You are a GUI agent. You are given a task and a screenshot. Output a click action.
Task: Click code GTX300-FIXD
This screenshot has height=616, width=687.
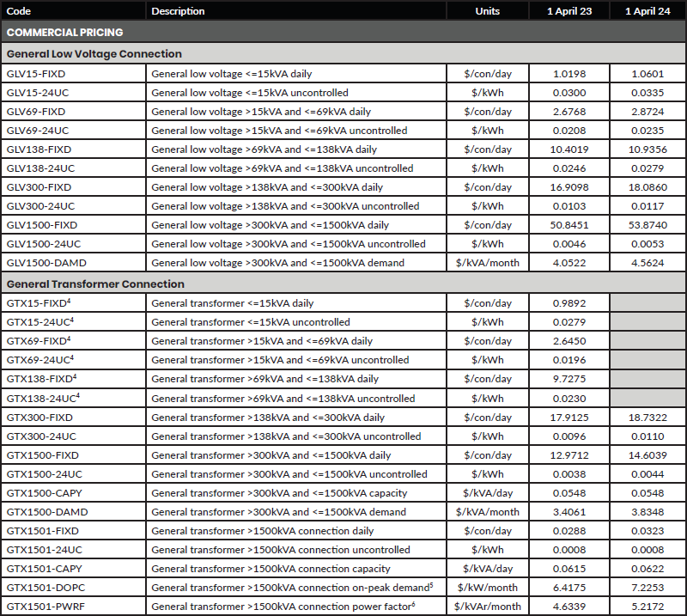(40, 418)
